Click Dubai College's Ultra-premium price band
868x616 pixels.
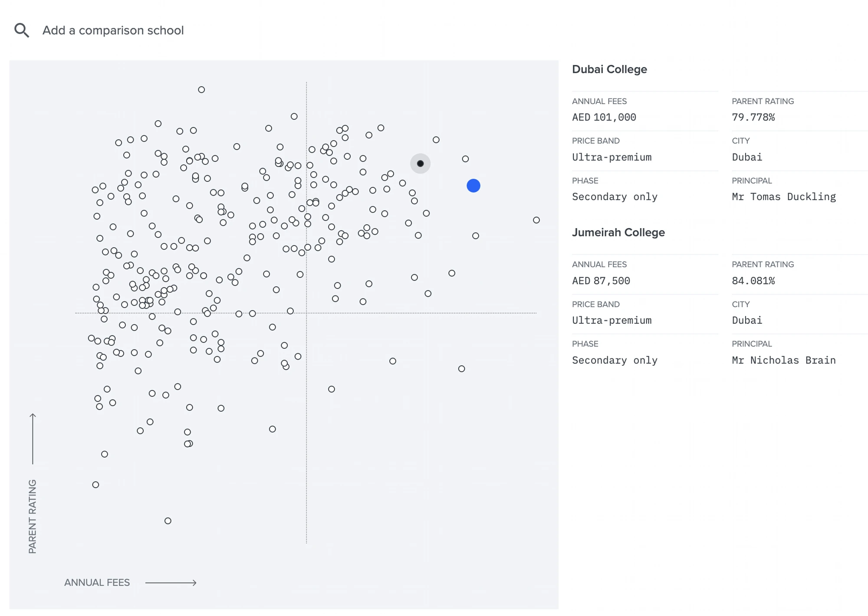tap(612, 157)
